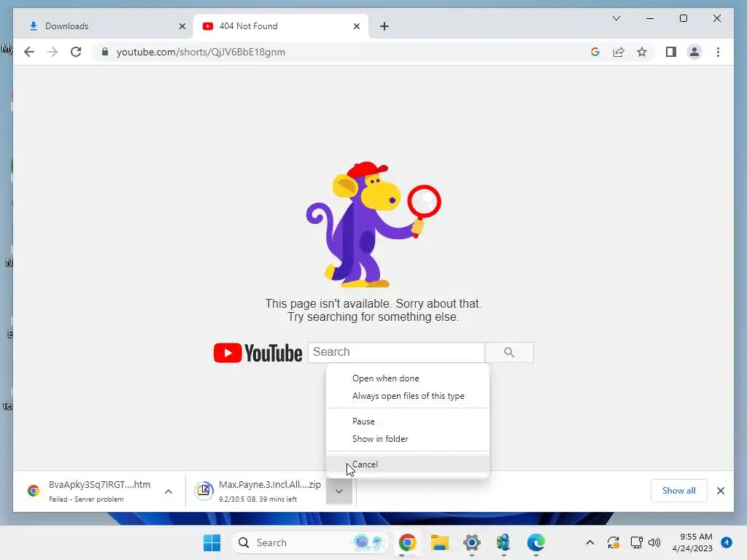
Task: Close the 404 Not Found tab
Action: click(x=356, y=26)
